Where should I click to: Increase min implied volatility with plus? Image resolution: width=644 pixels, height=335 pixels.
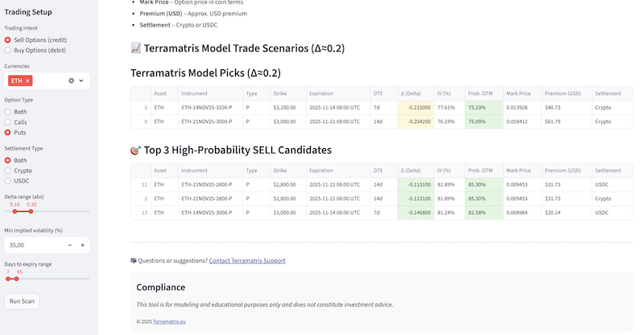tap(82, 245)
